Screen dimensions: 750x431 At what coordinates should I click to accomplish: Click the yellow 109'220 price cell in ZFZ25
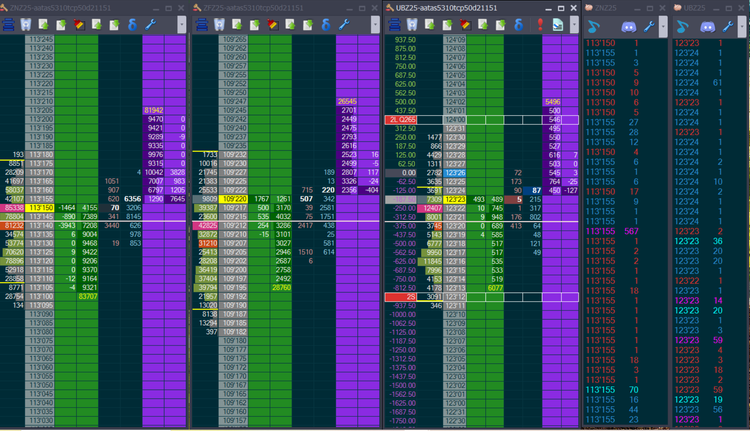click(x=236, y=199)
